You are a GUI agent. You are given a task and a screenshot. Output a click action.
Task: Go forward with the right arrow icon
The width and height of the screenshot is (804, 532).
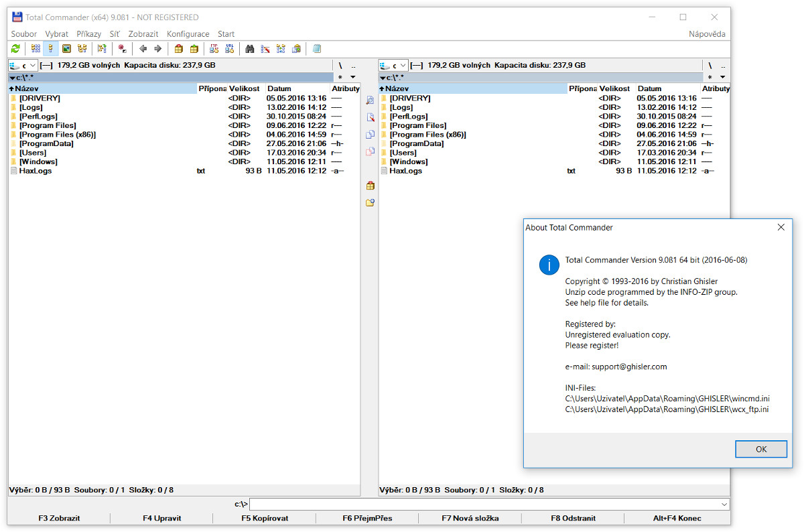click(157, 48)
